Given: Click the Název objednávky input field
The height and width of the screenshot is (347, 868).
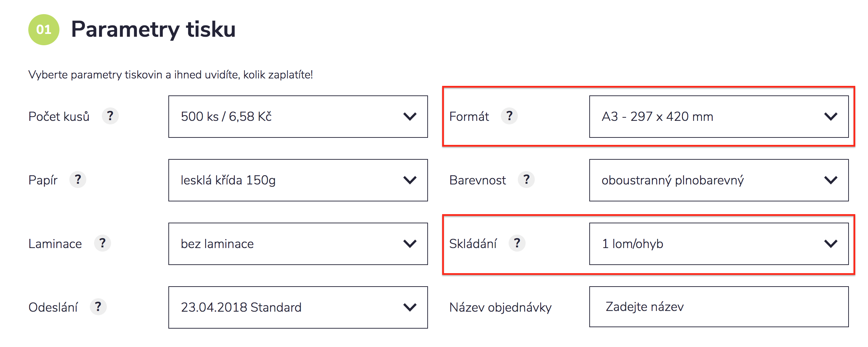Looking at the screenshot, I should [x=718, y=307].
